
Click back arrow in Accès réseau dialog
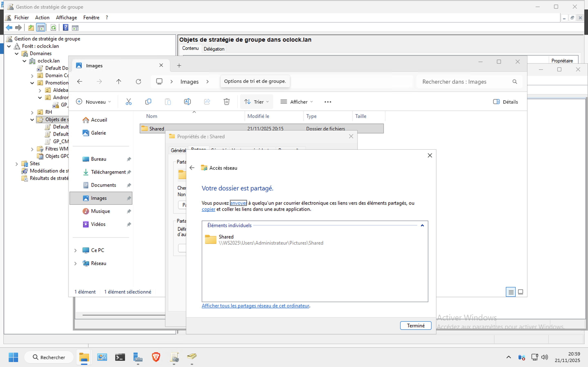click(192, 168)
